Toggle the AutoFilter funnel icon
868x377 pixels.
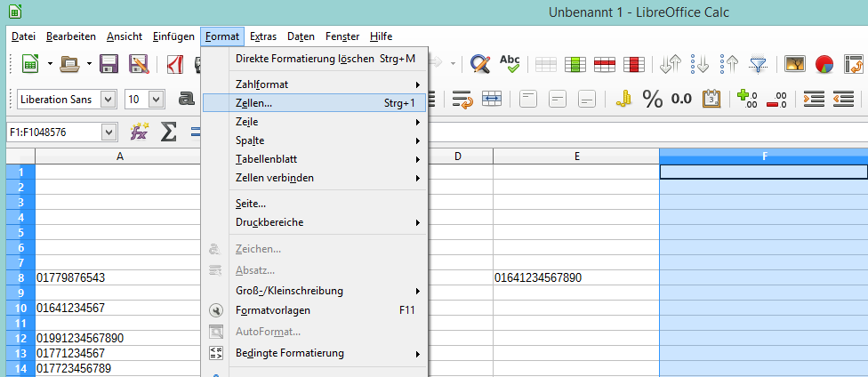758,65
